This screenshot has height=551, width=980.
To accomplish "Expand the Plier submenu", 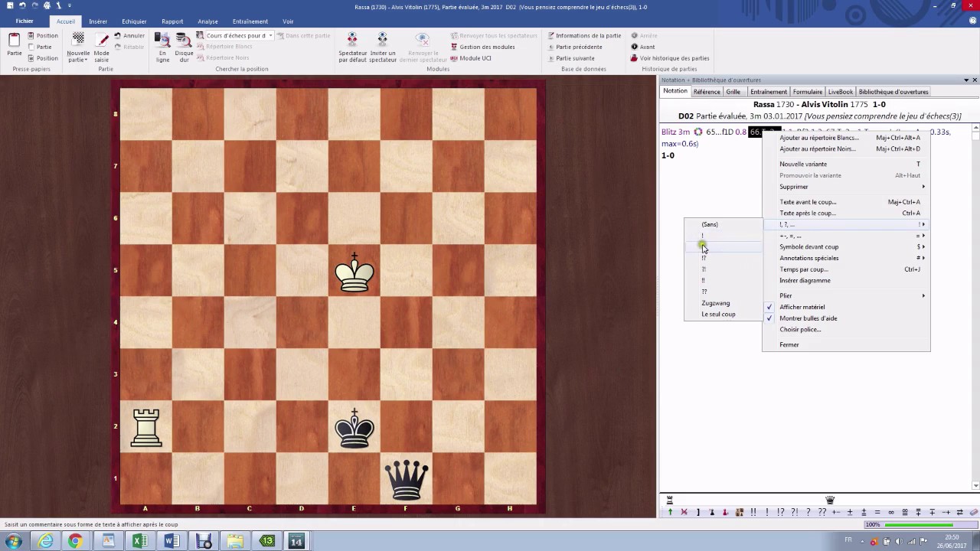I will (x=846, y=295).
